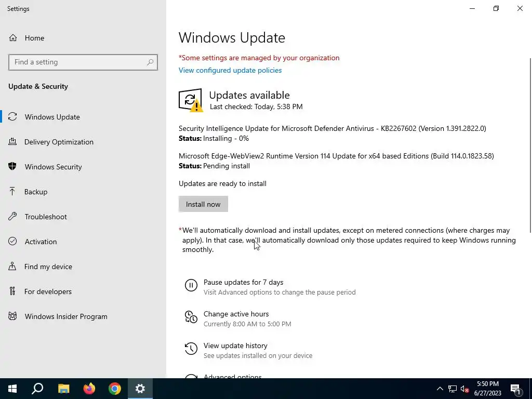The image size is (532, 399).
Task: Click the Updates available warning icon
Action: click(x=191, y=100)
